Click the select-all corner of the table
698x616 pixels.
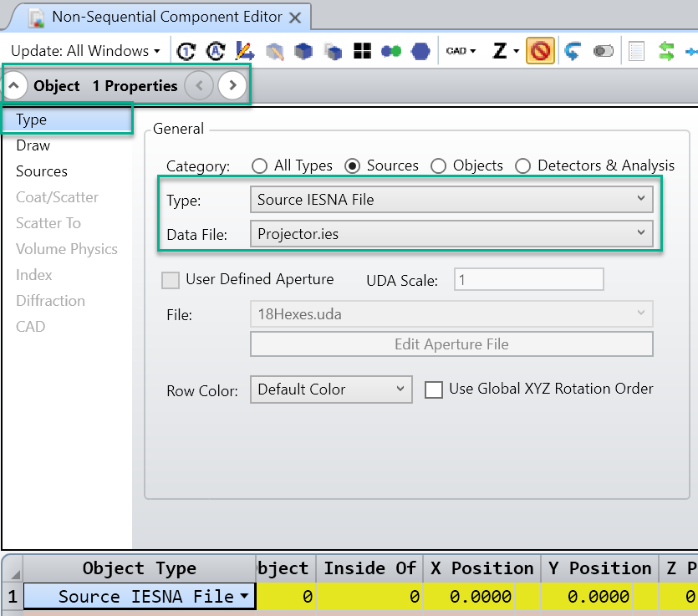coord(13,569)
